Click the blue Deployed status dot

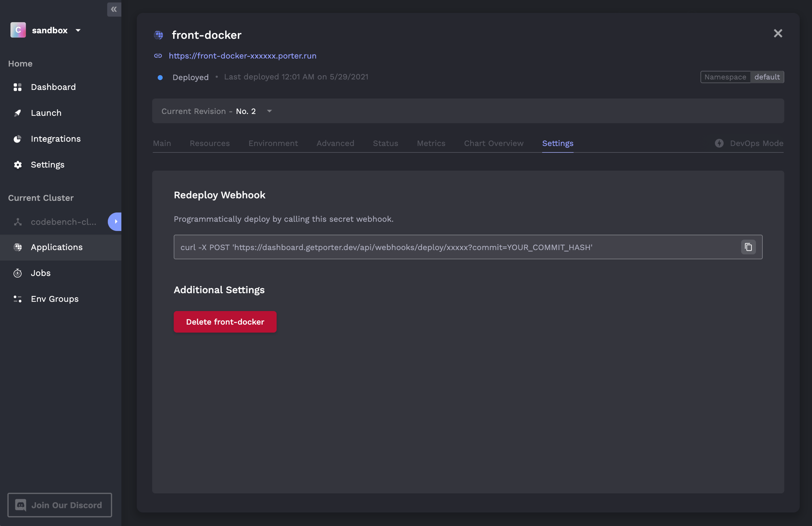point(160,77)
